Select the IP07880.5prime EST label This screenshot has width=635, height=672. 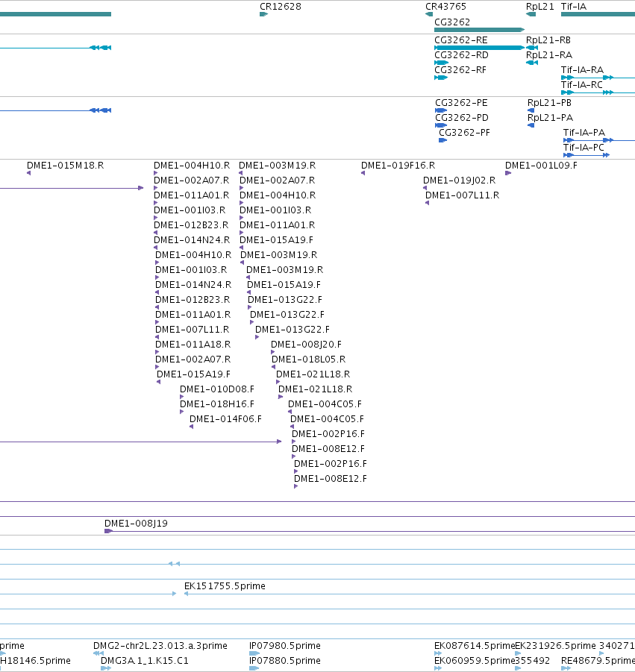285,660
